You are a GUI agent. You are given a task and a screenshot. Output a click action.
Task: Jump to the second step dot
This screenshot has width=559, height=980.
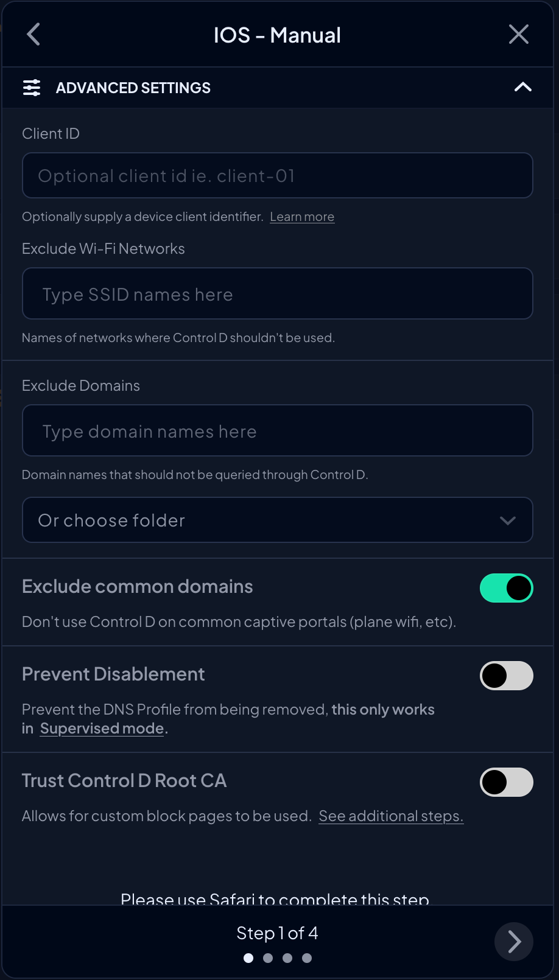pos(268,958)
